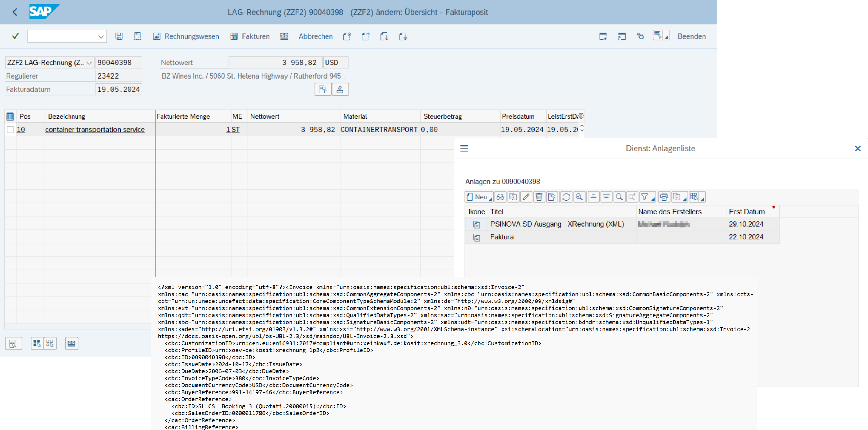Click the select-all column icon in the item table
868x430 pixels.
pyautogui.click(x=10, y=116)
